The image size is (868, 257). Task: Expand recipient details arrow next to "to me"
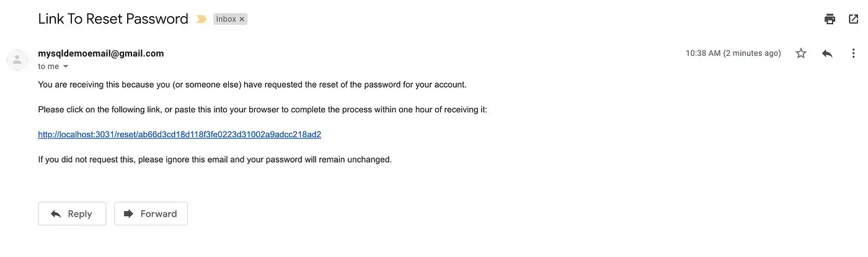[x=66, y=66]
